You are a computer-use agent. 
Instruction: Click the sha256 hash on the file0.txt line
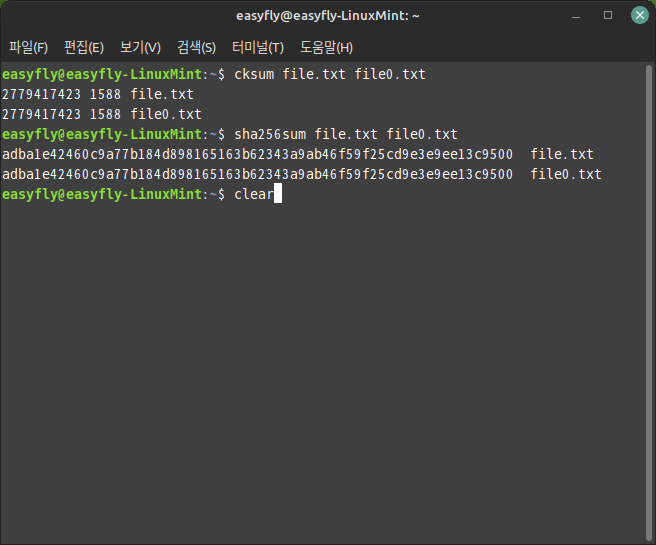[257, 174]
